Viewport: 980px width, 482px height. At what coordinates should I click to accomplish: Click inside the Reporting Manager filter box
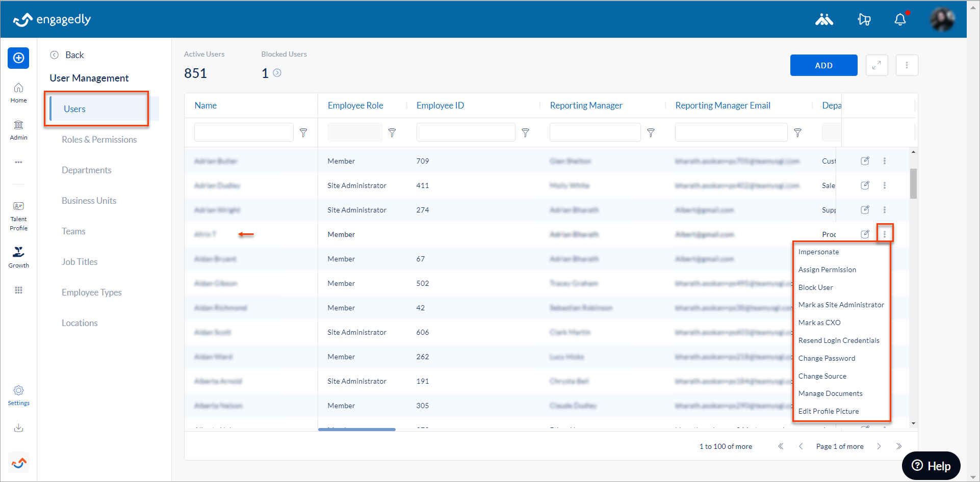[595, 132]
